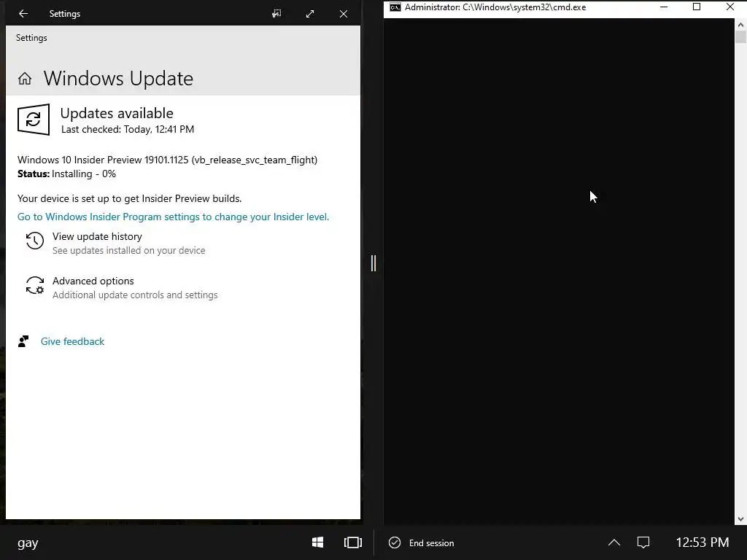Click the Insider Preview 19101.1125 update name
Viewport: 747px width, 560px height.
pyautogui.click(x=167, y=160)
